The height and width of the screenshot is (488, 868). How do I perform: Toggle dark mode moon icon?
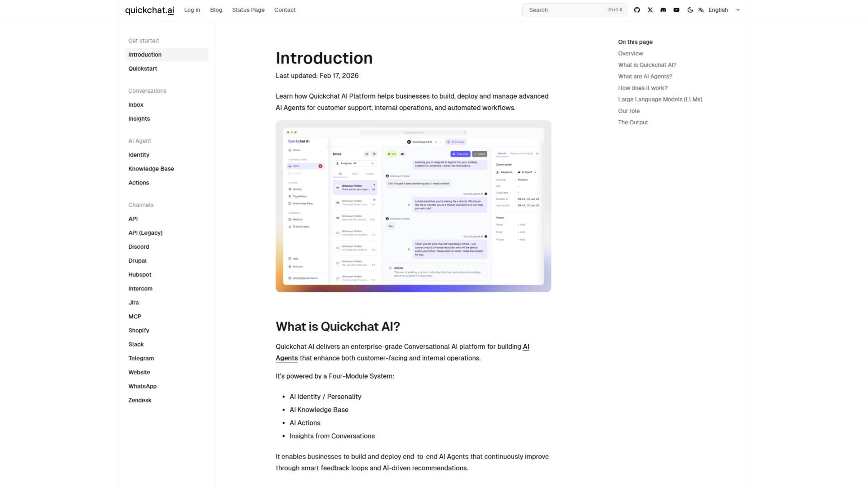click(x=690, y=10)
